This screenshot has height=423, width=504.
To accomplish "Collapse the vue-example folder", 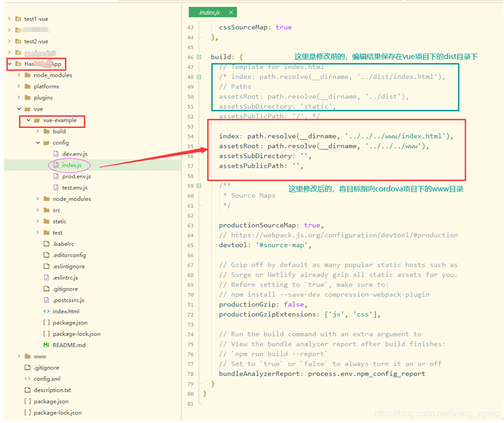I will [x=28, y=120].
